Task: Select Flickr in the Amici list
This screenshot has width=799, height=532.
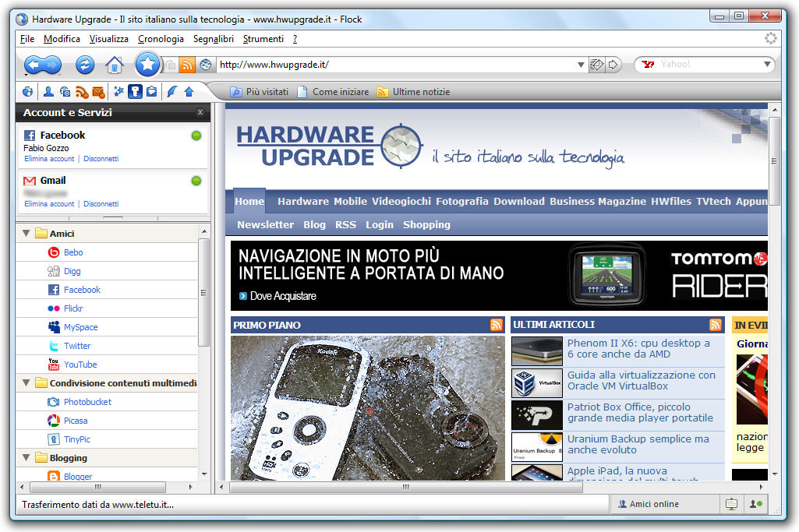Action: point(73,308)
